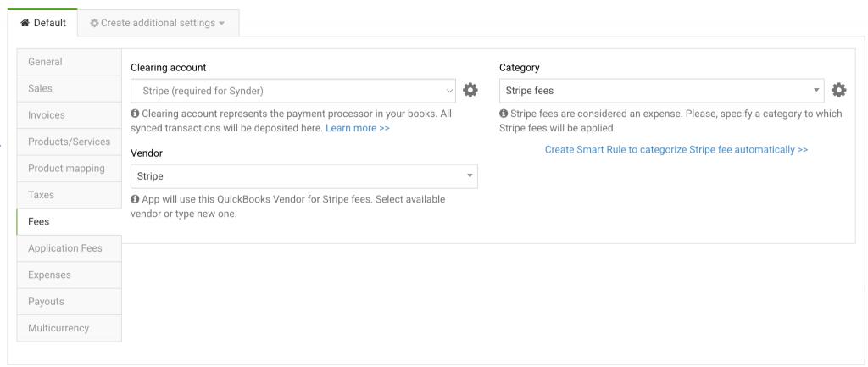Open Taxes settings section
868x367 pixels.
coord(69,195)
